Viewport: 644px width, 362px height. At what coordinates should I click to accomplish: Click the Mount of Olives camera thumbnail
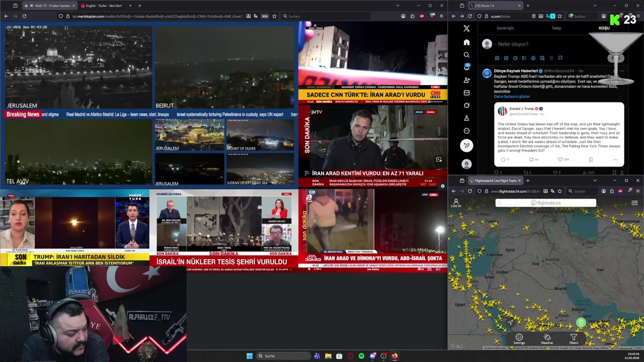(x=260, y=135)
